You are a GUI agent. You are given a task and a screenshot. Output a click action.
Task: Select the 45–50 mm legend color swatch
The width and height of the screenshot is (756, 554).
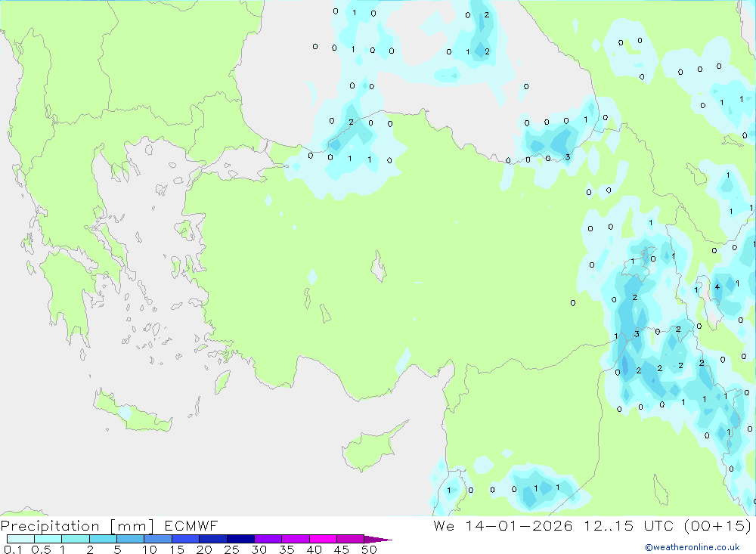click(351, 539)
